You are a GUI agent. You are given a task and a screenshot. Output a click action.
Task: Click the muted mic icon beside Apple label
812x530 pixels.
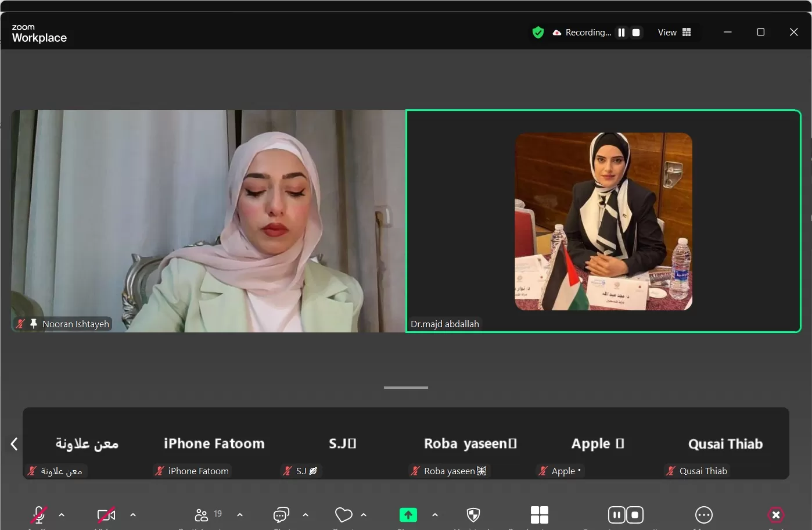point(543,471)
